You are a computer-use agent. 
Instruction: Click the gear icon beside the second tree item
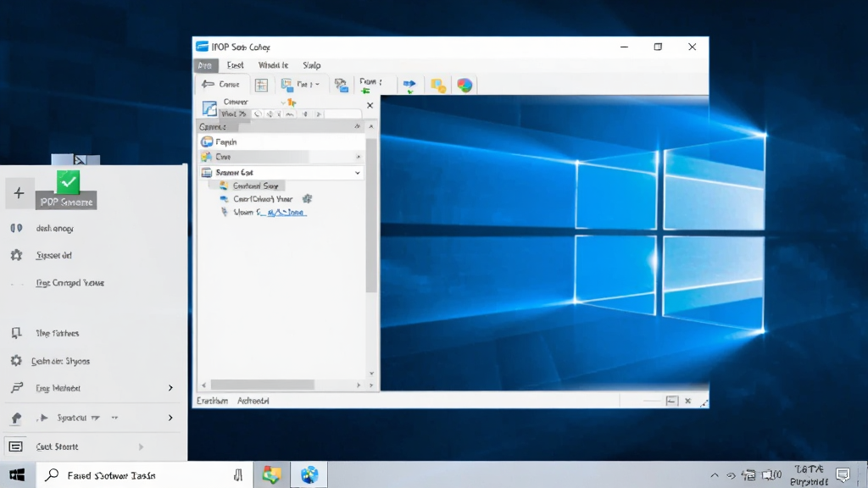click(x=307, y=198)
